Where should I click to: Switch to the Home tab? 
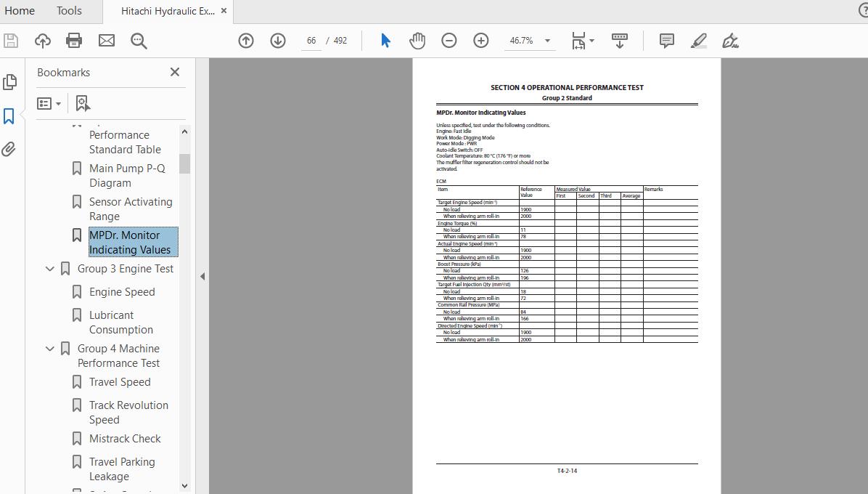tap(20, 10)
